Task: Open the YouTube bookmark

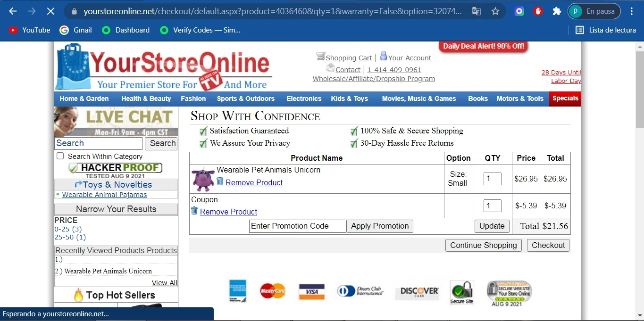Action: coord(29,30)
